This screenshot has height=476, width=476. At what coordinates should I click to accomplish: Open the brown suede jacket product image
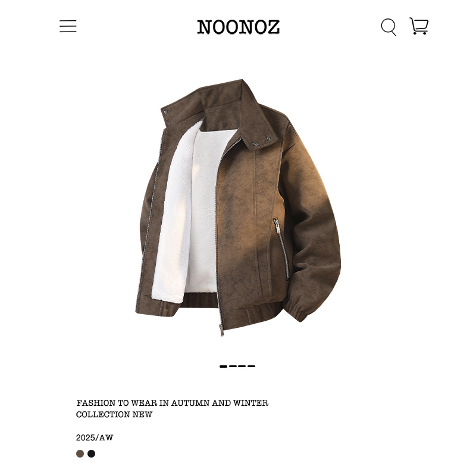tap(238, 208)
